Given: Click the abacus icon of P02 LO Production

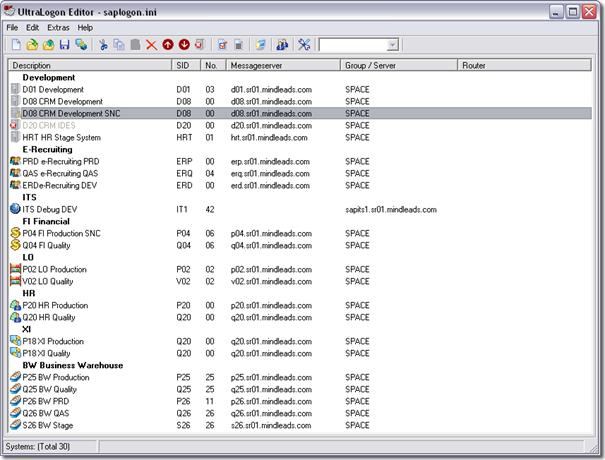Looking at the screenshot, I should tap(15, 269).
